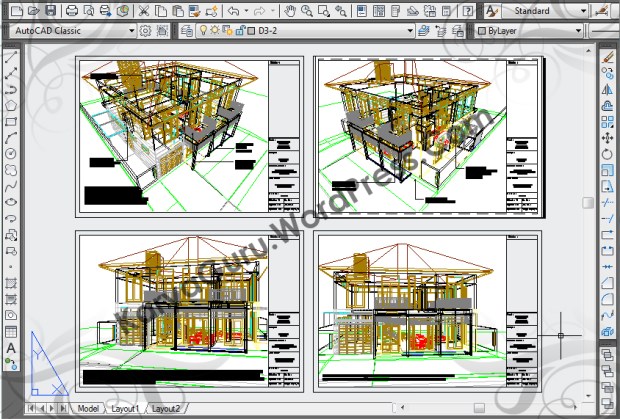
Task: Open the ByLayer color control dropdown
Action: pyautogui.click(x=578, y=30)
